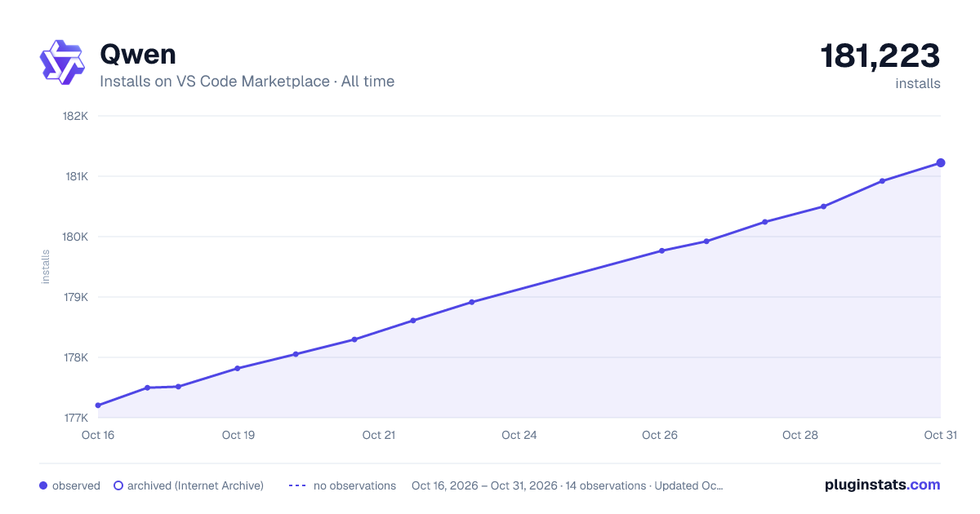
Task: Click the Oct 16 x-axis label
Action: pyautogui.click(x=98, y=435)
